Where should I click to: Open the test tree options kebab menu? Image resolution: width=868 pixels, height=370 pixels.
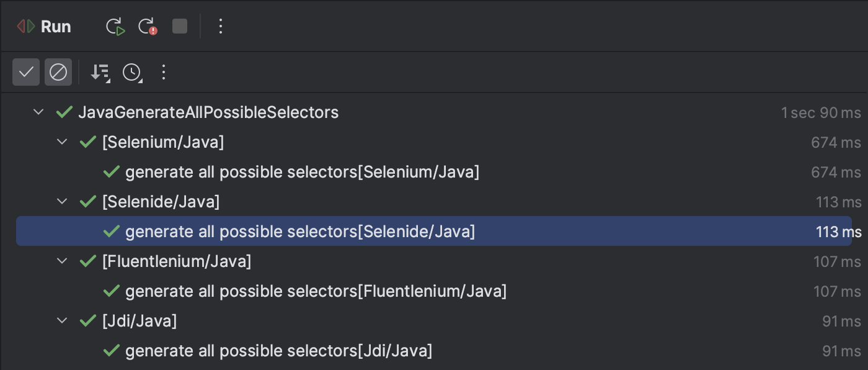click(x=164, y=73)
